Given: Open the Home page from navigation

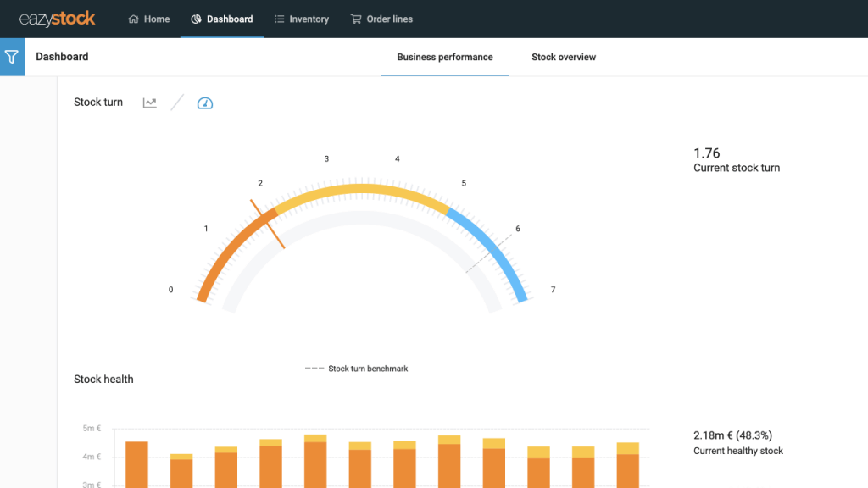Looking at the screenshot, I should (148, 19).
